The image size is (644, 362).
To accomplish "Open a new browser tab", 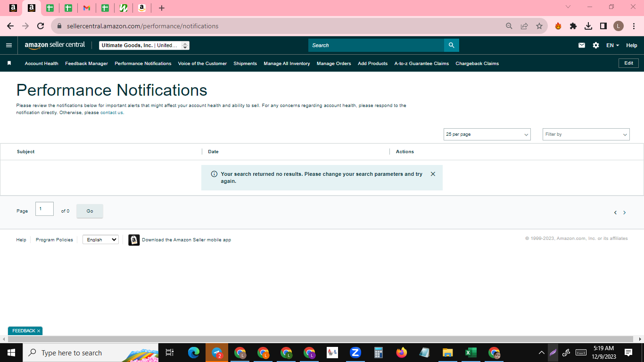I will click(x=162, y=8).
